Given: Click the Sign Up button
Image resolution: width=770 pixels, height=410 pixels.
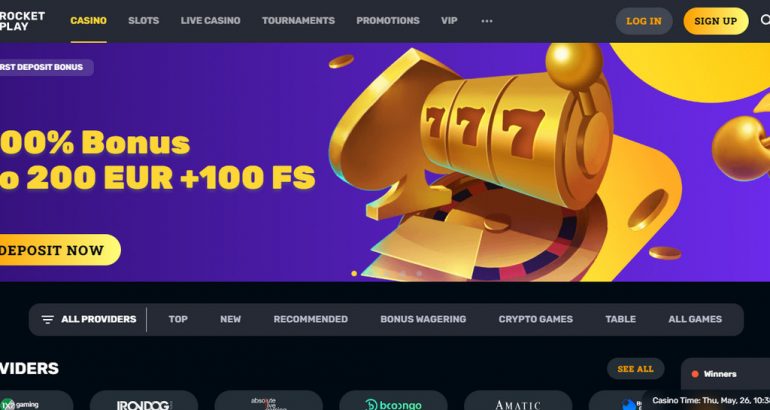Looking at the screenshot, I should coord(715,21).
